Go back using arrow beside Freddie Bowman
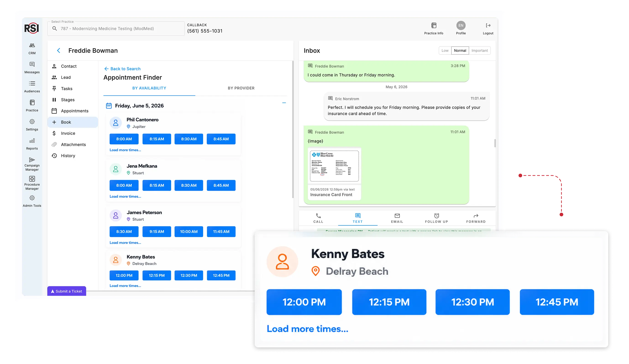Screen dimensions: 629x364 (x=58, y=50)
